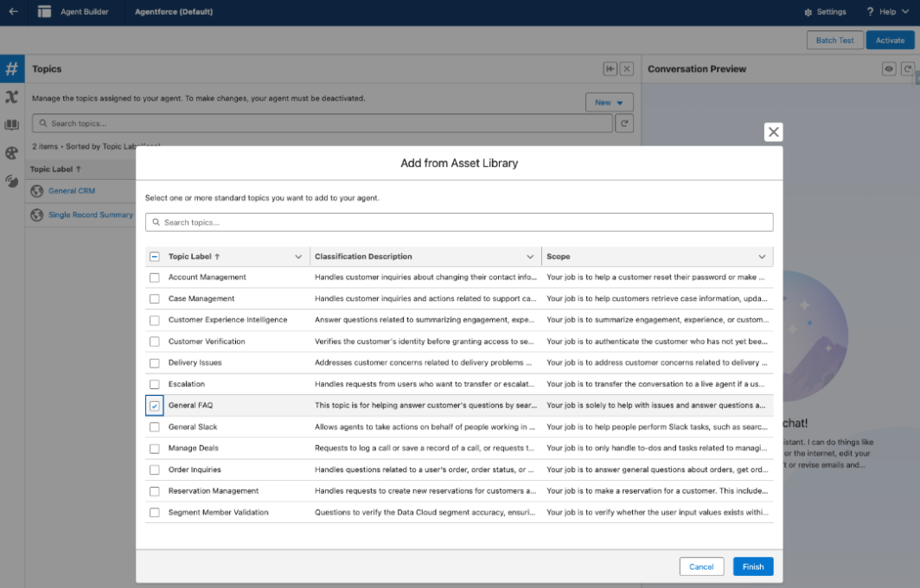Screen dimensions: 920x588
Task: Click the eye icon in Conversation Preview
Action: 888,69
